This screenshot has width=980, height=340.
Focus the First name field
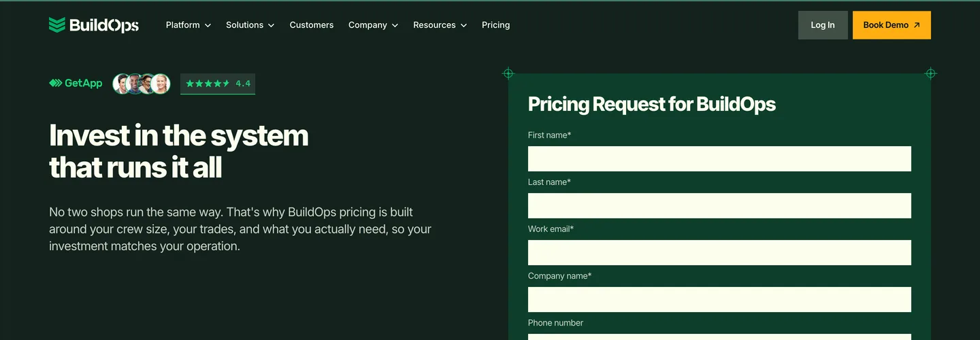click(719, 158)
